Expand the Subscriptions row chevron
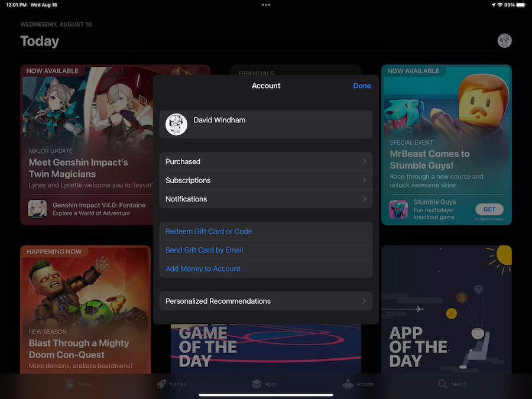Screen dimensions: 532x399 pyautogui.click(x=364, y=180)
